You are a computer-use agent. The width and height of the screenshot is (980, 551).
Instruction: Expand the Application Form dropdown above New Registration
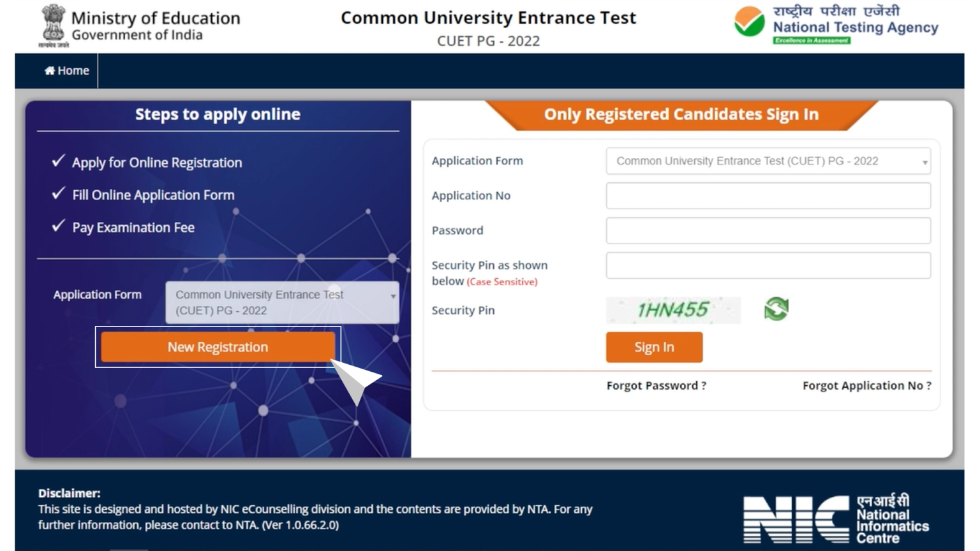[x=282, y=302]
